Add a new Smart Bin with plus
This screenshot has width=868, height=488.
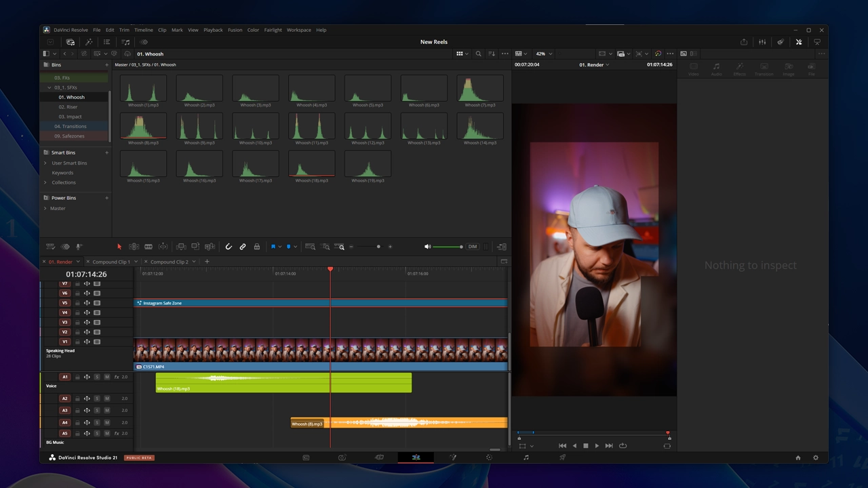(106, 152)
